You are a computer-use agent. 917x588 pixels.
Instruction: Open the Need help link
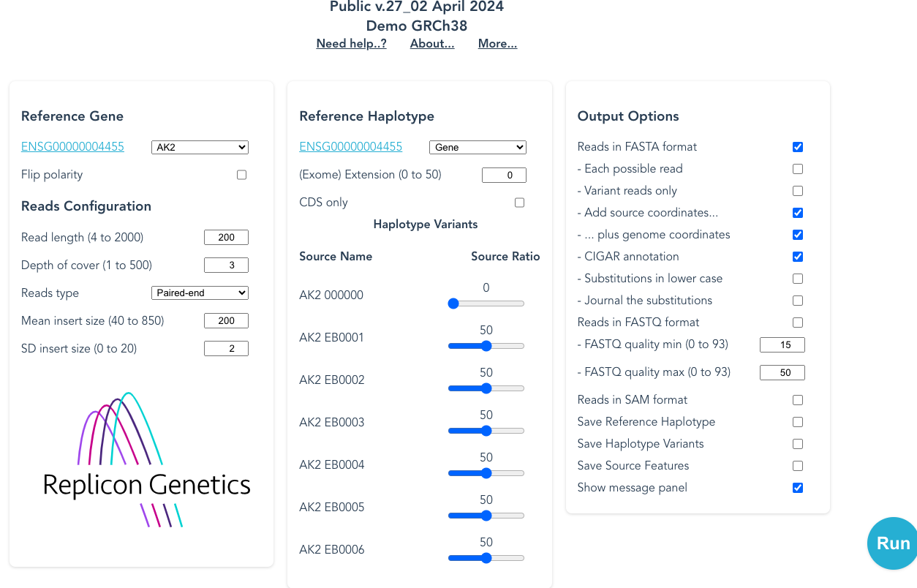(351, 43)
